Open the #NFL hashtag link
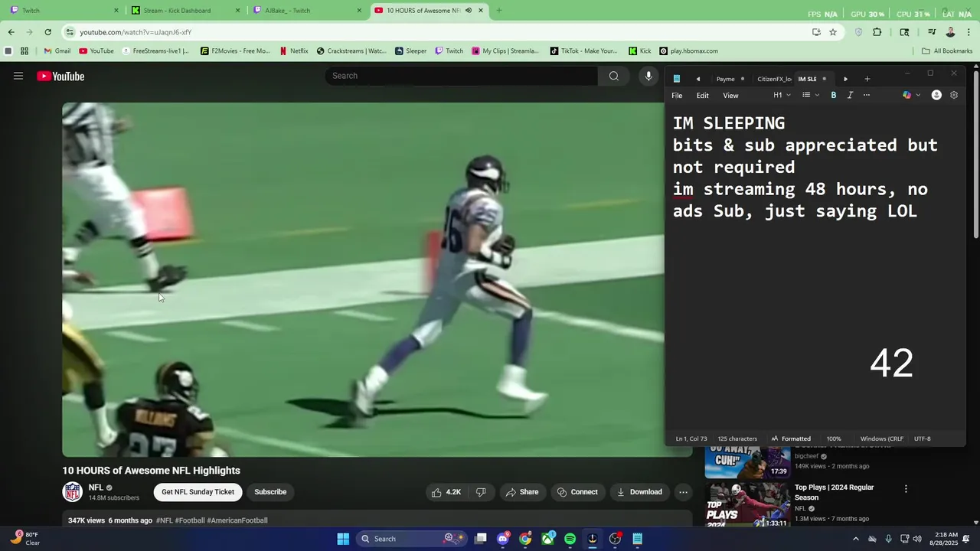The width and height of the screenshot is (980, 551). (x=165, y=520)
